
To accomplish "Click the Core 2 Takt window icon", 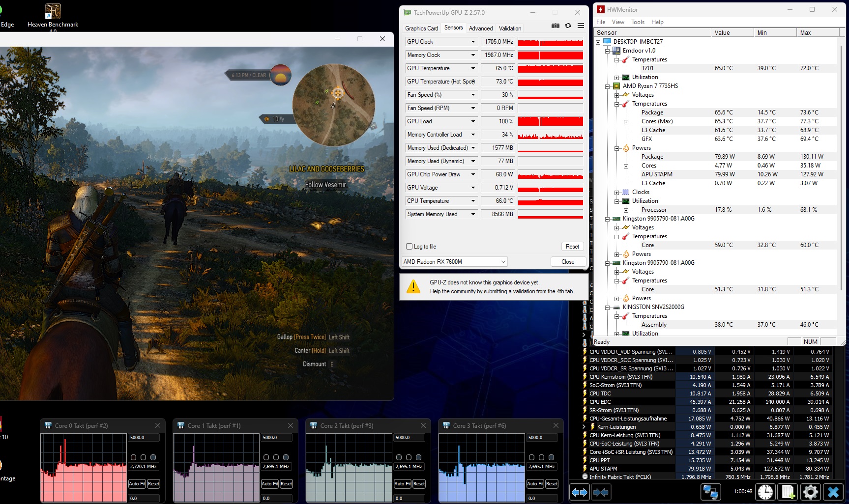I will (314, 425).
